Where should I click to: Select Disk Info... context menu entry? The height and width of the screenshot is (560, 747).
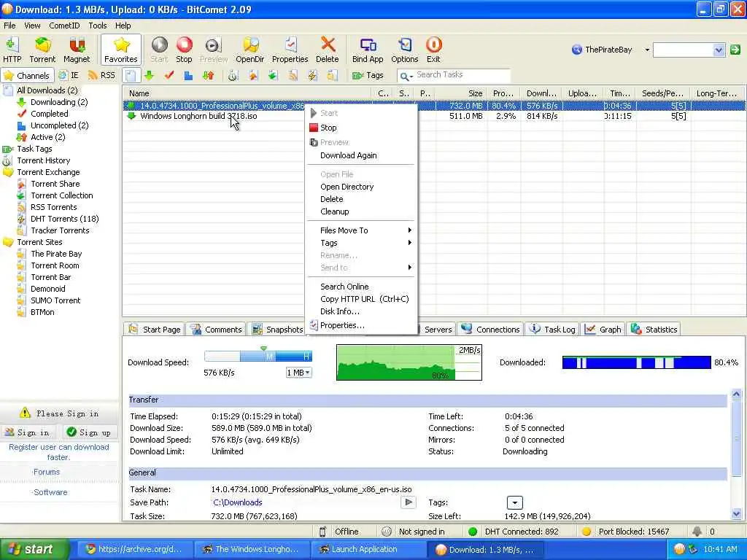pos(361,311)
